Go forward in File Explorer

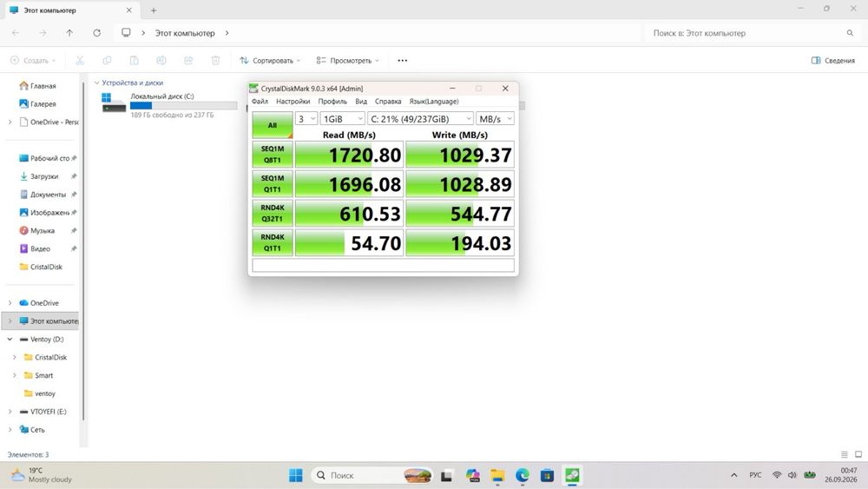[x=43, y=33]
